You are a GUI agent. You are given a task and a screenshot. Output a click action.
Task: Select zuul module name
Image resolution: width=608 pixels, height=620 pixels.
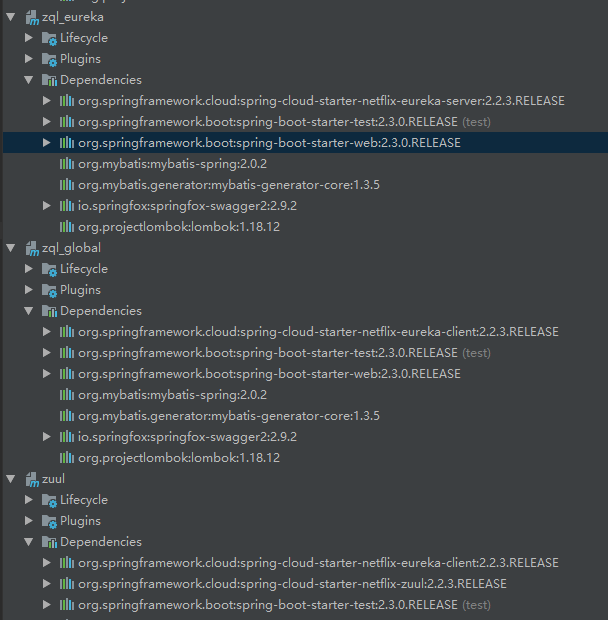point(53,479)
